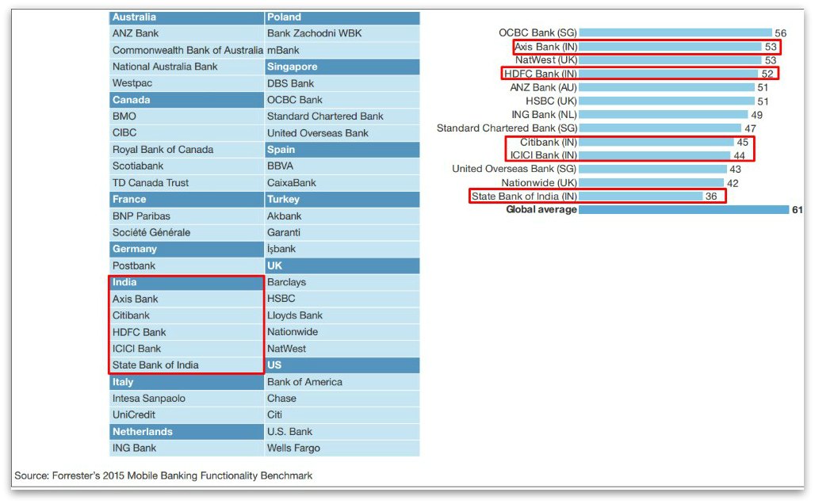Viewport: 815px width, 504px height.
Task: Select the OCBC Bank (SG) chart bar
Action: (674, 33)
